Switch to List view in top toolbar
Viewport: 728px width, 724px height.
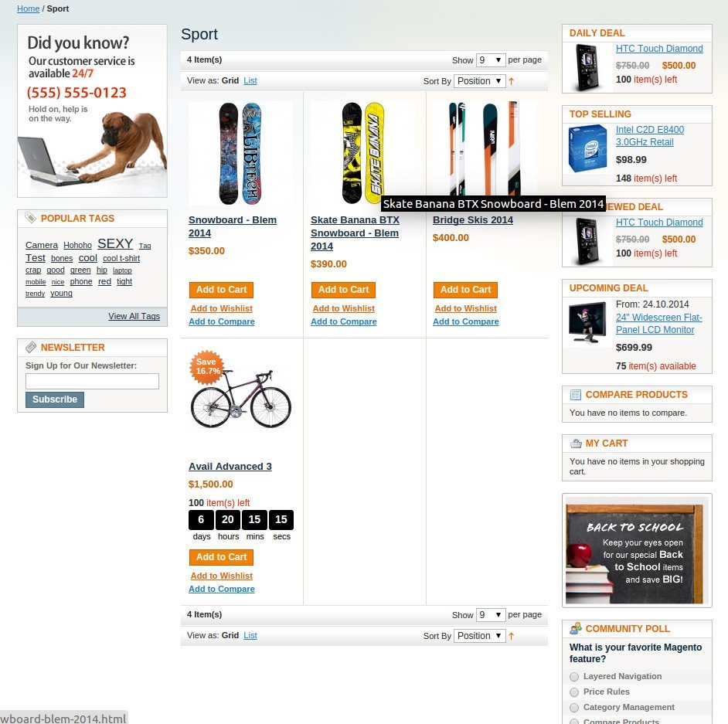tap(250, 81)
